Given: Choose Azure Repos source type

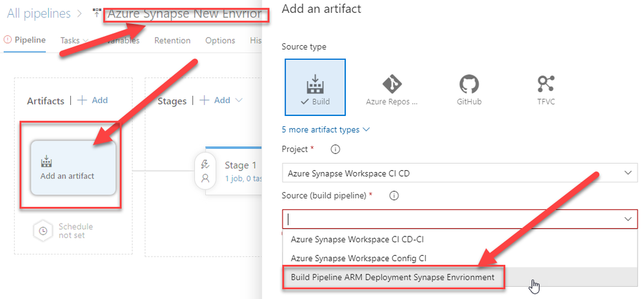Looking at the screenshot, I should click(392, 86).
